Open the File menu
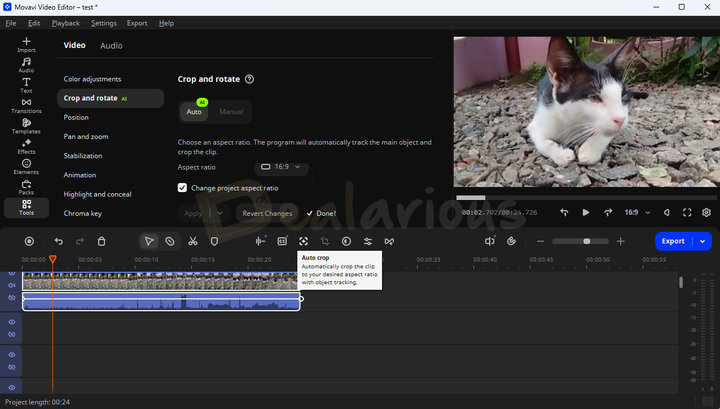This screenshot has width=720, height=409. click(x=11, y=23)
